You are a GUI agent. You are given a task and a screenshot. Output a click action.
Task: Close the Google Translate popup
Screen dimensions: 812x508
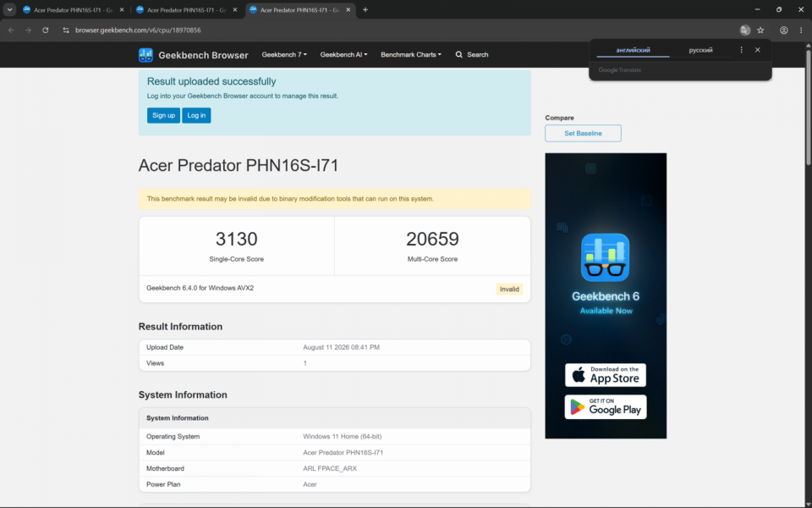pyautogui.click(x=758, y=50)
